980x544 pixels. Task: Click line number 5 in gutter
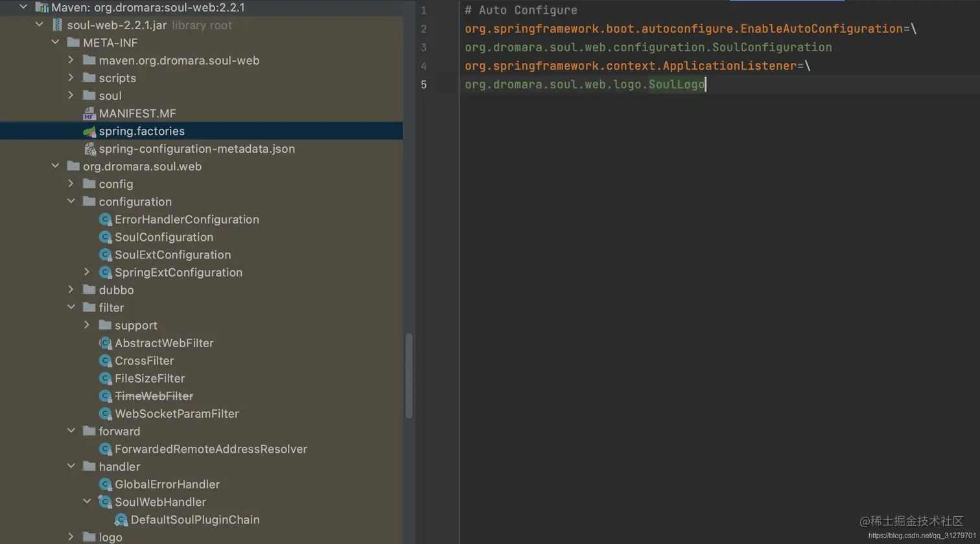423,84
